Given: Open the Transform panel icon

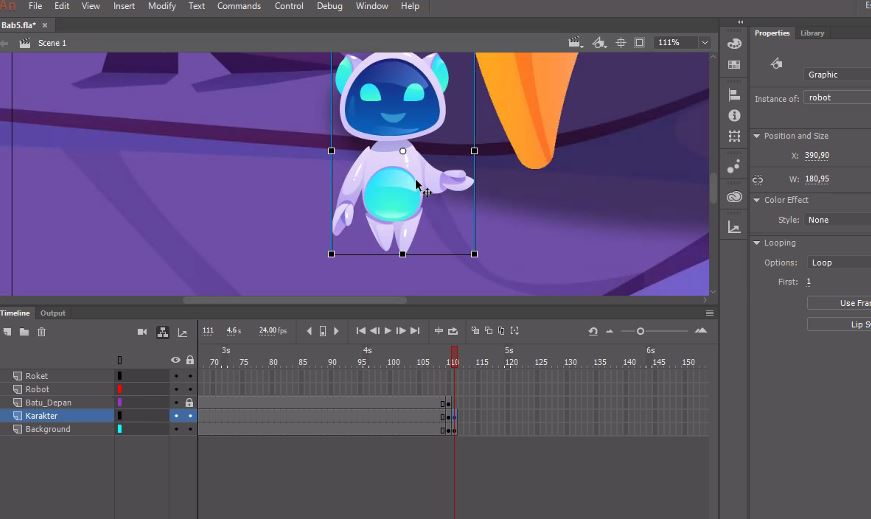Looking at the screenshot, I should point(734,136).
